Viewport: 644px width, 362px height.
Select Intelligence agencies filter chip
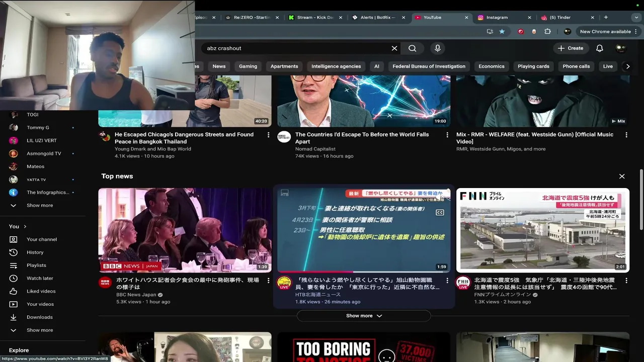pos(336,66)
